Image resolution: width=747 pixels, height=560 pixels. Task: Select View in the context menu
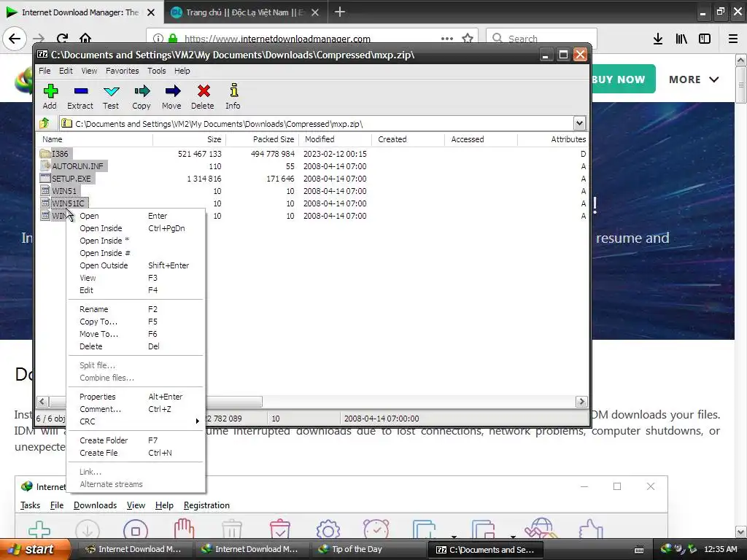point(136,278)
